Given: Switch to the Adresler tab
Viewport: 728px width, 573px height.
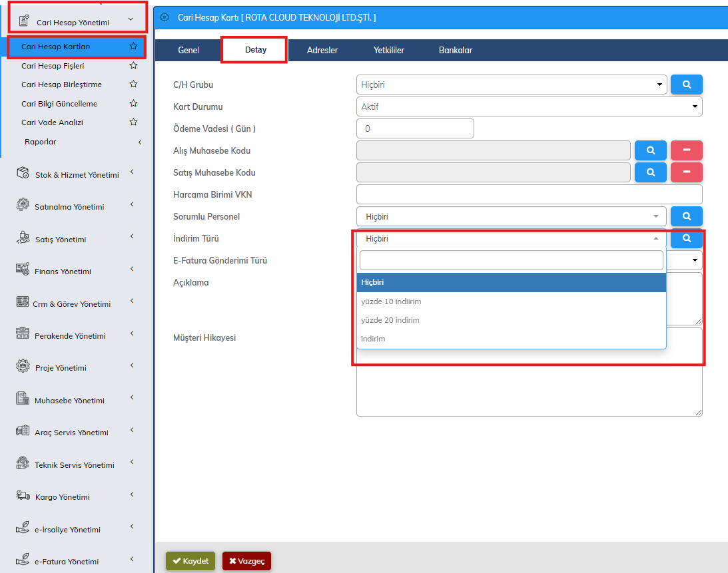Looking at the screenshot, I should tap(322, 51).
